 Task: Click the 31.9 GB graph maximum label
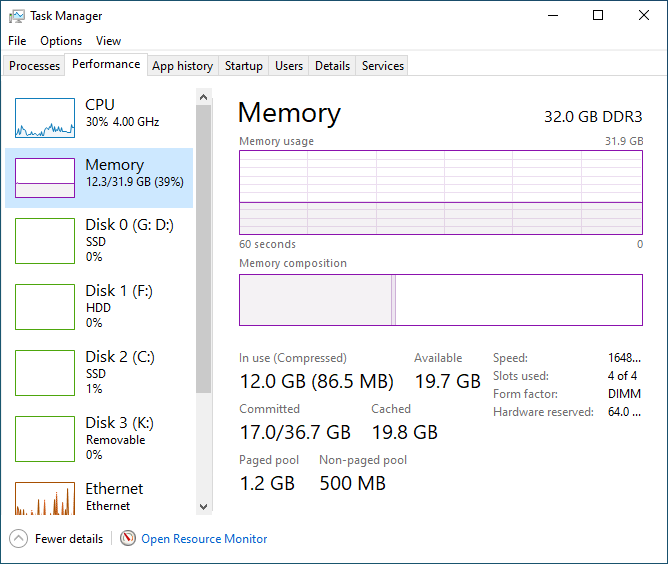624,141
